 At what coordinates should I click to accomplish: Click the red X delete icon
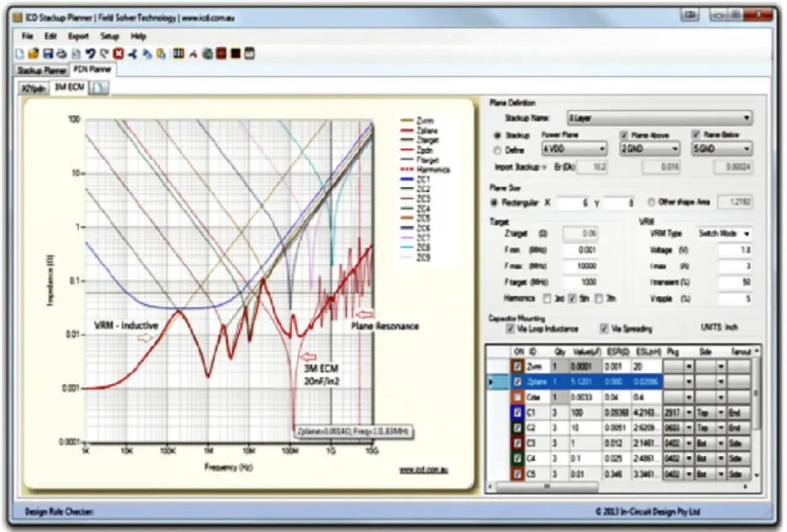[118, 54]
